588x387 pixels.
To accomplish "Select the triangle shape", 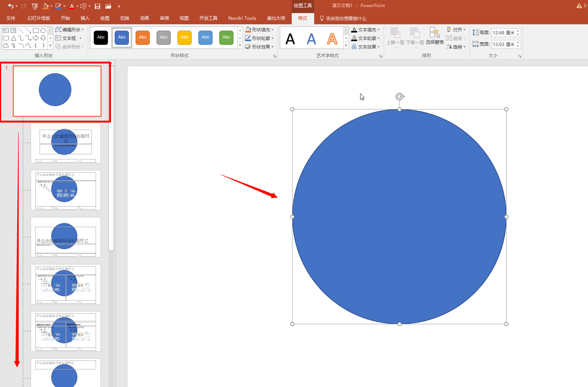I will (x=13, y=38).
